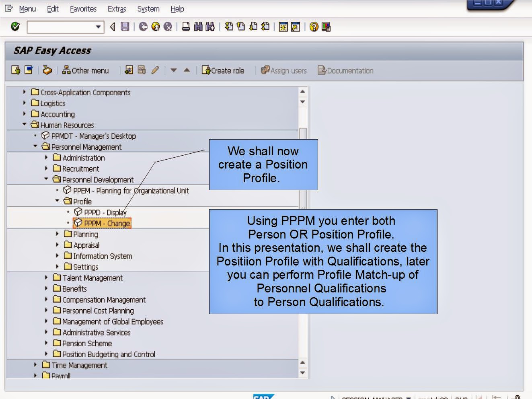Click the Back arrow next to command field
This screenshot has height=399, width=532.
point(113,27)
